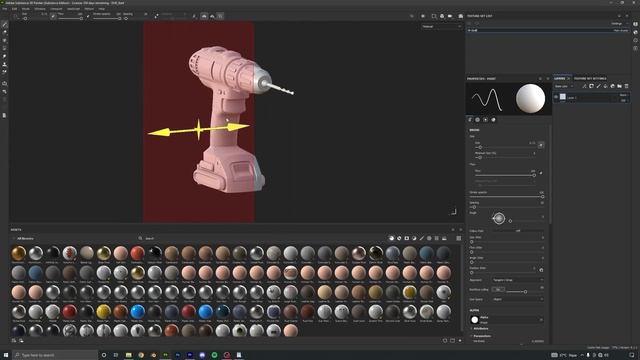Open Windows Start menu
This screenshot has height=360, width=640.
(x=6, y=355)
